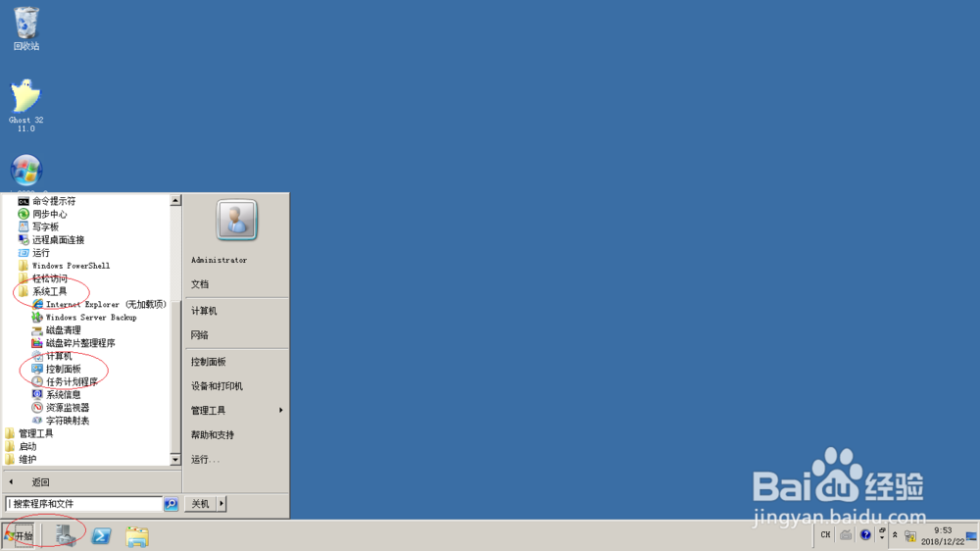Click the programs list scroll down arrow
Image resolution: width=980 pixels, height=551 pixels.
175,459
